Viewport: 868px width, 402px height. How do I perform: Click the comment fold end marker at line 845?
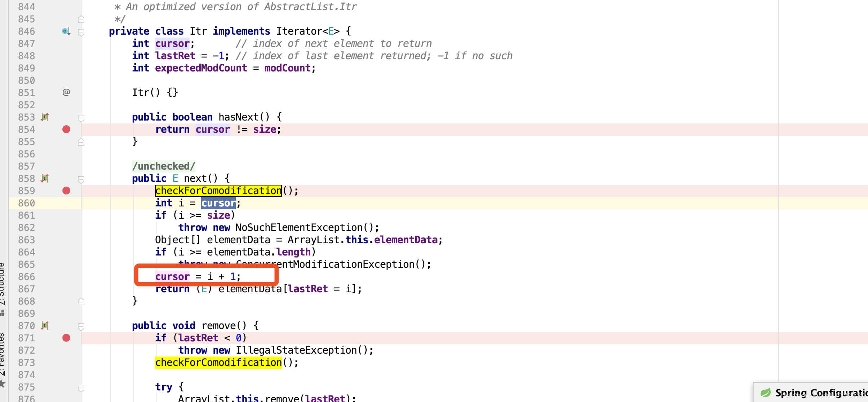pos(81,19)
